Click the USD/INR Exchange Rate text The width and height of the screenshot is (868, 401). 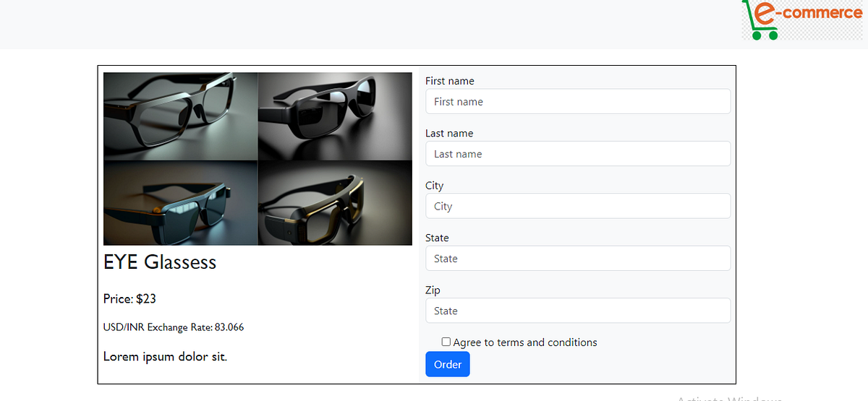(x=174, y=327)
